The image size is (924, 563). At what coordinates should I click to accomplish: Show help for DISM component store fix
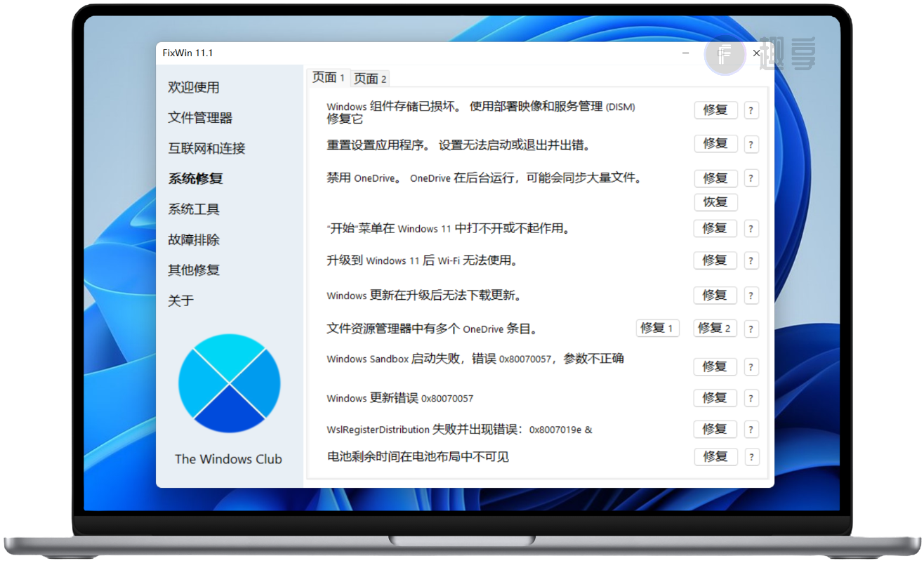[x=751, y=111]
